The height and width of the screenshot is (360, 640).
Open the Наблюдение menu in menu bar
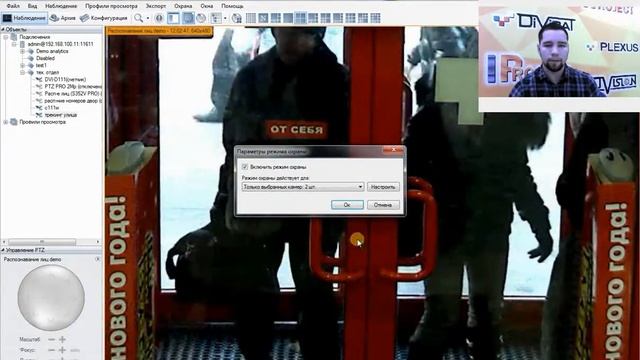pyautogui.click(x=61, y=6)
